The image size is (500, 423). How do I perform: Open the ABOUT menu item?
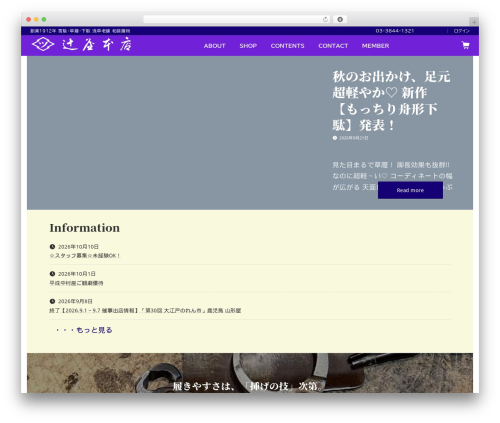[x=214, y=46]
